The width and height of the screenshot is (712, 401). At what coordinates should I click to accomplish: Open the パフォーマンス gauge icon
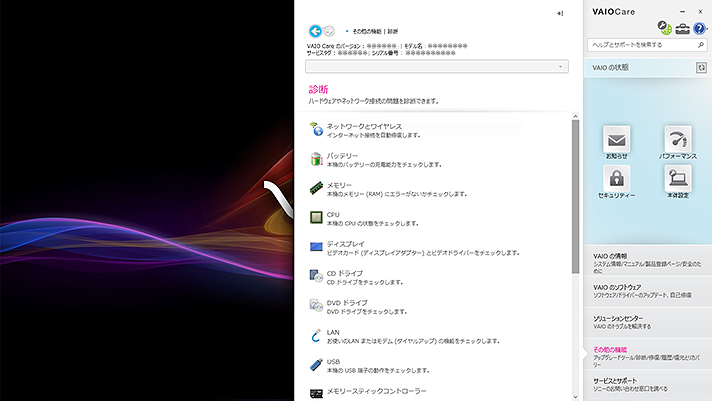(677, 140)
